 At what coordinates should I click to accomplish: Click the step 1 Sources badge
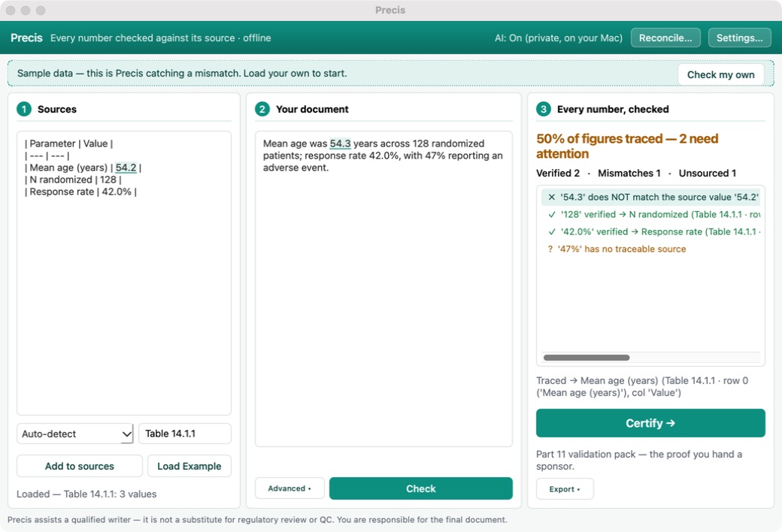pyautogui.click(x=24, y=109)
